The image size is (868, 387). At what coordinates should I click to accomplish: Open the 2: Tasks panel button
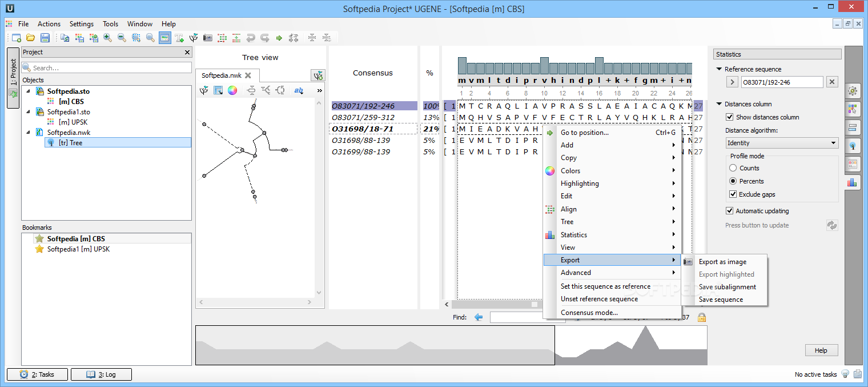(x=38, y=374)
